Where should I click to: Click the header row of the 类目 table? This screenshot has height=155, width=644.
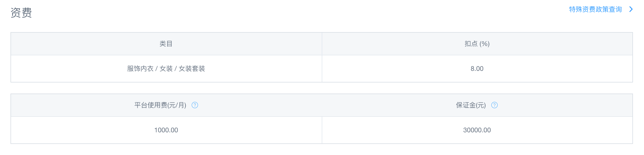point(322,44)
